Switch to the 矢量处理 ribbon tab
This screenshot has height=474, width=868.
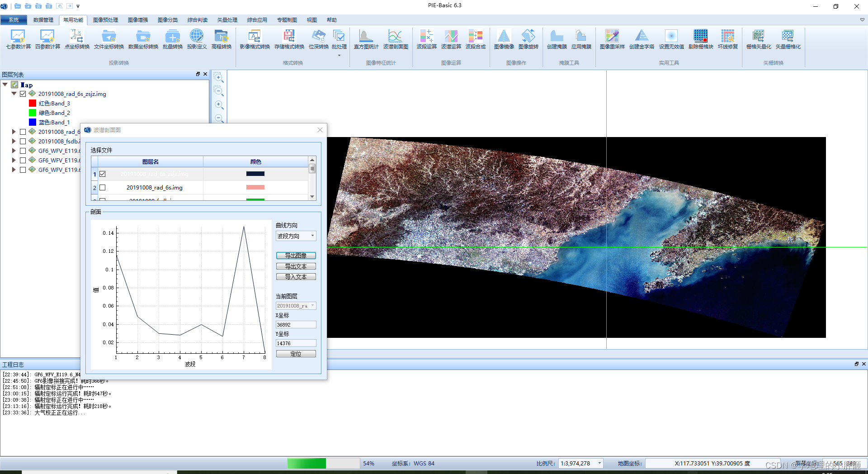227,20
